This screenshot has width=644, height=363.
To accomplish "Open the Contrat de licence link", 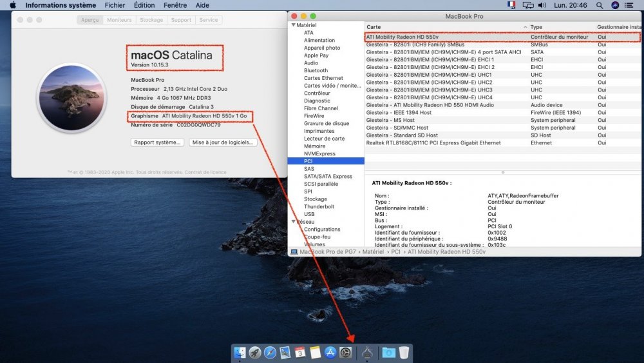I will (205, 172).
